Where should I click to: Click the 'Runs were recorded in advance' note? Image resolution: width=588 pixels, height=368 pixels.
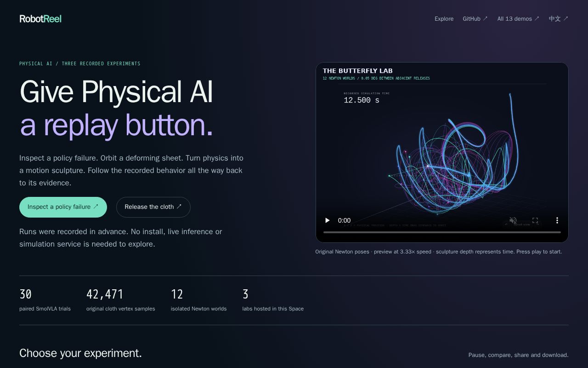[121, 238]
